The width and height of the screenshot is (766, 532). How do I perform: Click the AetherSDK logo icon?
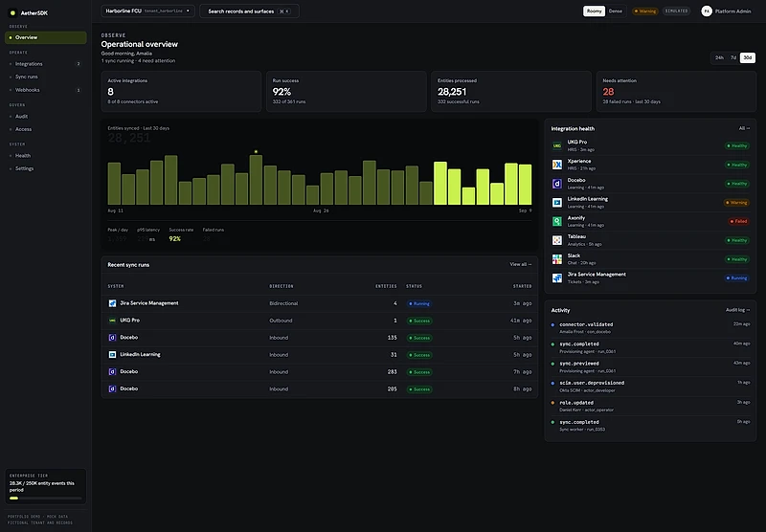[x=12, y=12]
